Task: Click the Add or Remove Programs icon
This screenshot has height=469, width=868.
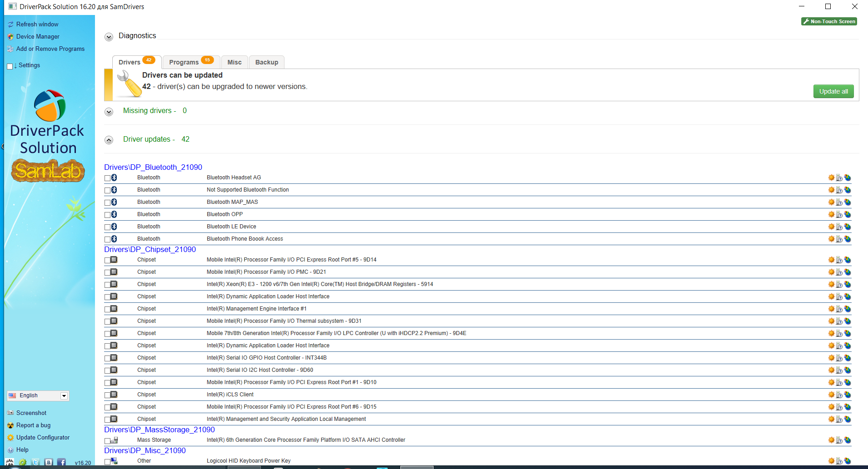Action: tap(10, 49)
